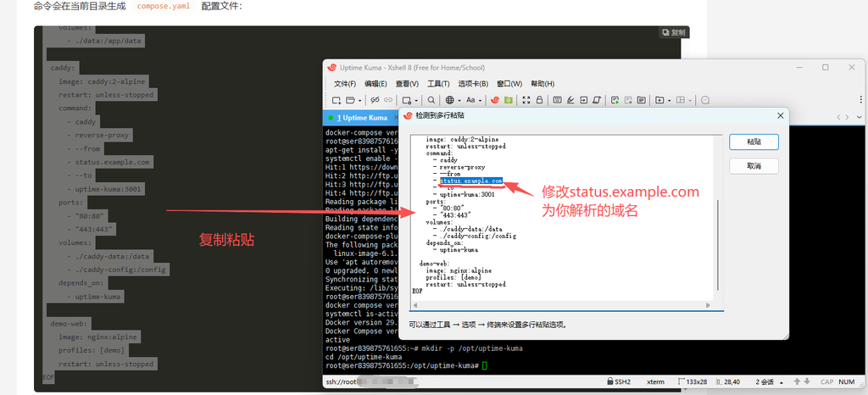Open the 帮助(H) menu
Screen dimensions: 868x395
tap(542, 84)
